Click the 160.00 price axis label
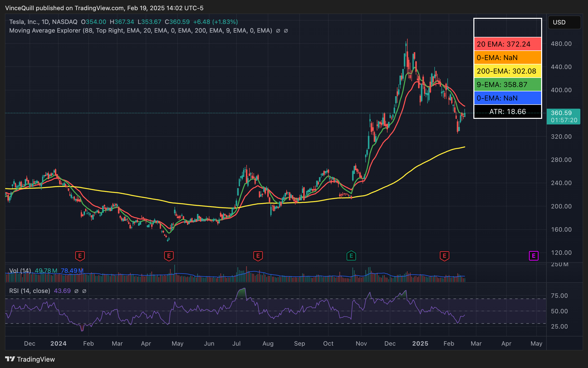The height and width of the screenshot is (368, 588). pyautogui.click(x=561, y=230)
